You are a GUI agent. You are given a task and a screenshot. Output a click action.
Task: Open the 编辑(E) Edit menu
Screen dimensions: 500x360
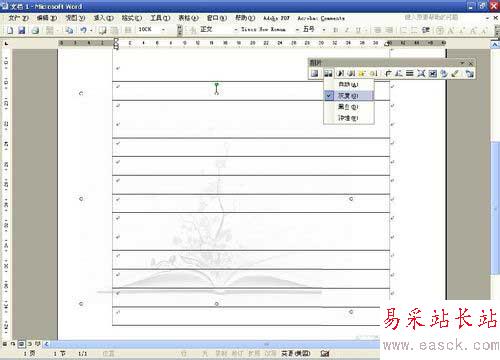pos(47,18)
